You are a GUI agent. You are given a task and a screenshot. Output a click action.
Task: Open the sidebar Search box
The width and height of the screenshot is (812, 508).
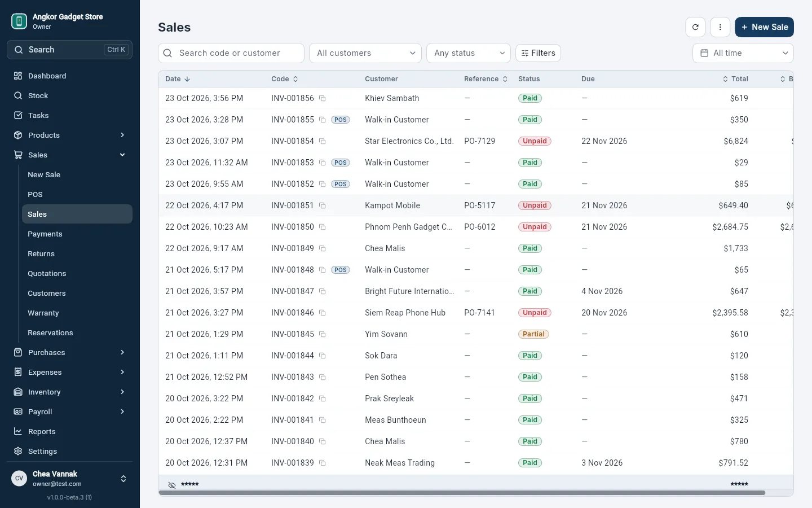coord(70,50)
